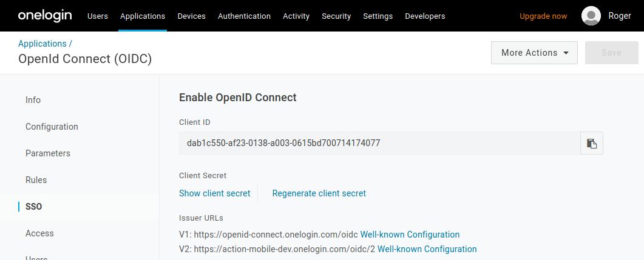Switch to the Configuration sidebar tab

pyautogui.click(x=52, y=127)
